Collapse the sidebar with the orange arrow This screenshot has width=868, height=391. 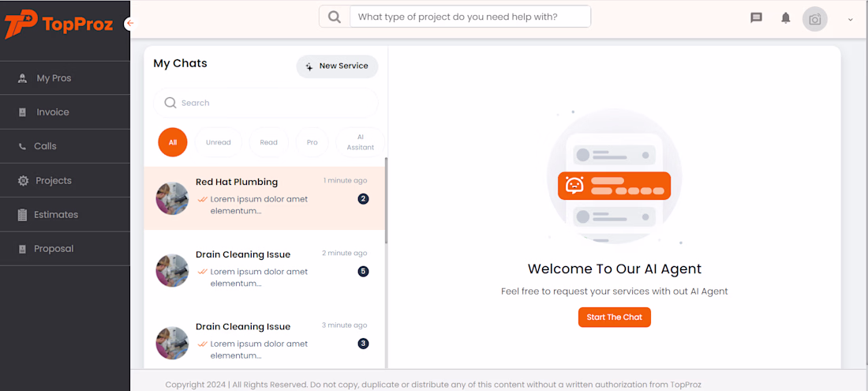coord(130,23)
